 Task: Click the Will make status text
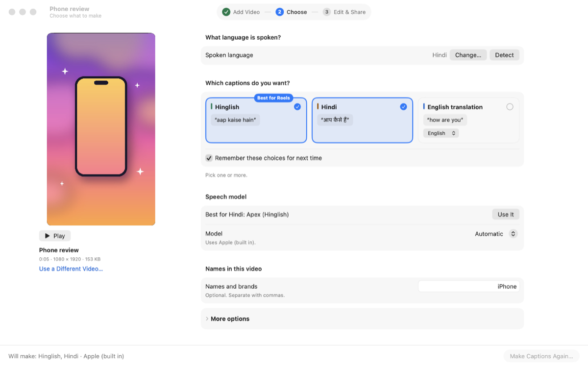point(66,356)
